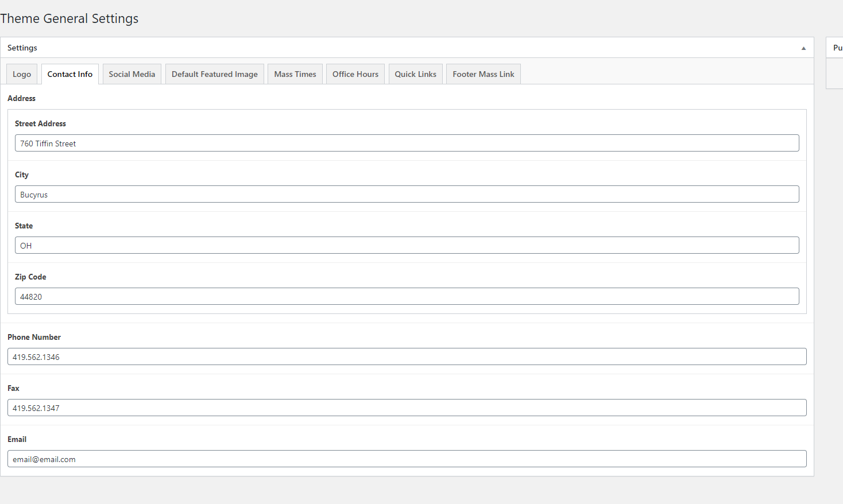Open the Quick Links tab
The width and height of the screenshot is (843, 504).
[416, 74]
